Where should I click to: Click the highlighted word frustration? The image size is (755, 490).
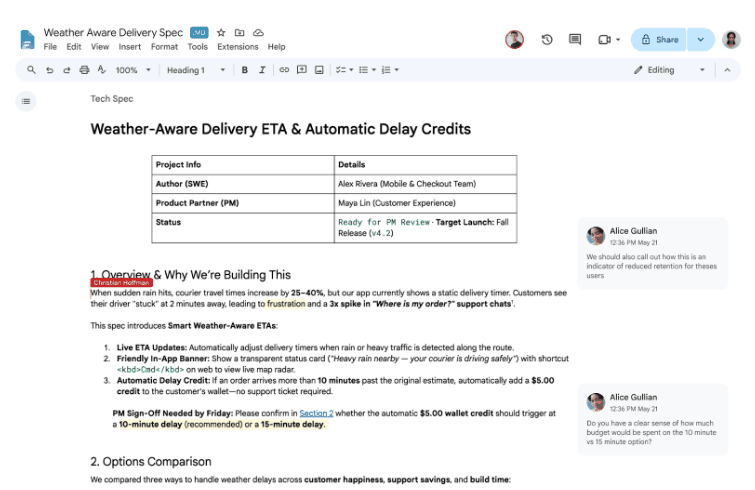tap(286, 304)
